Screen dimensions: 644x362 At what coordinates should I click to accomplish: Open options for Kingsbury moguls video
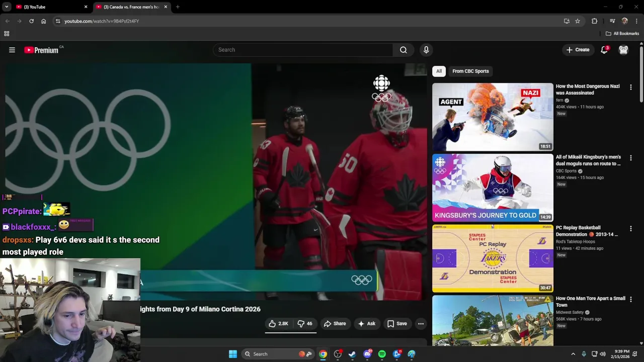coord(631,158)
